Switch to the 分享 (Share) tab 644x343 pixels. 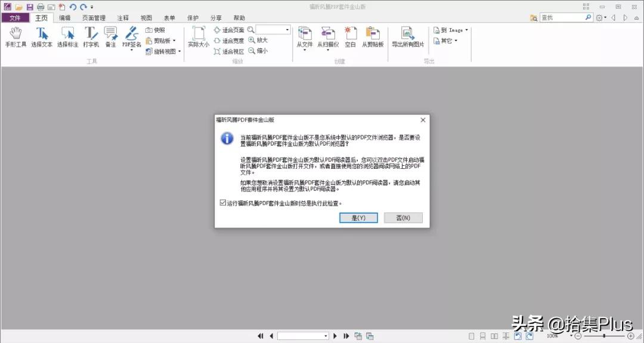pyautogui.click(x=216, y=18)
